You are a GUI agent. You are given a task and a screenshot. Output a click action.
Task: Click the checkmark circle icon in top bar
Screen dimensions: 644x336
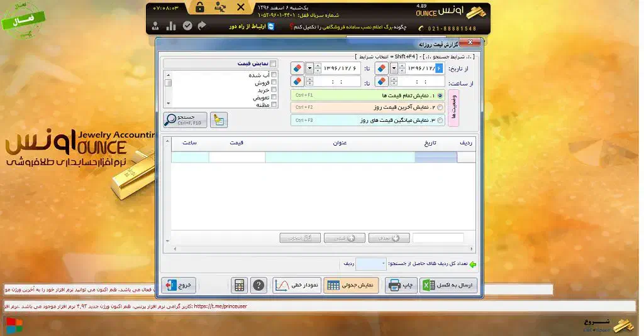[x=187, y=26]
